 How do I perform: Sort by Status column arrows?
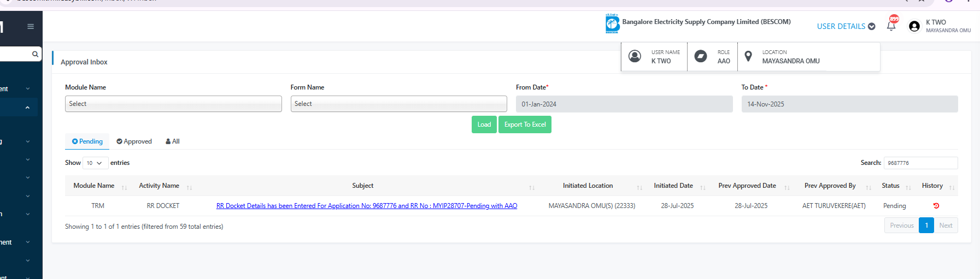[908, 187]
